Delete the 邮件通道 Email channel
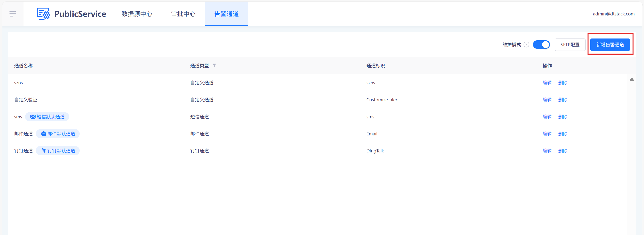644x235 pixels. coord(563,134)
